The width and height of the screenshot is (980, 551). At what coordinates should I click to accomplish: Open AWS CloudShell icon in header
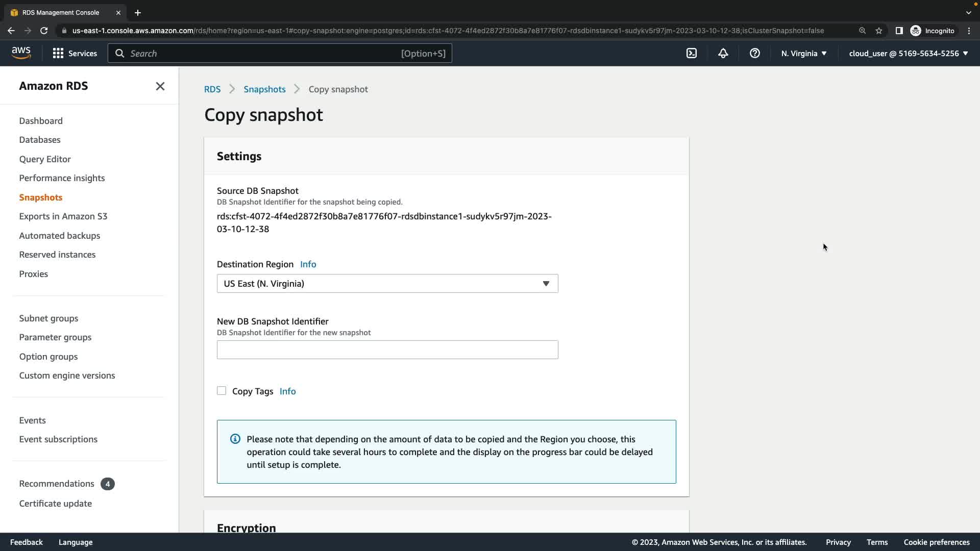click(692, 53)
